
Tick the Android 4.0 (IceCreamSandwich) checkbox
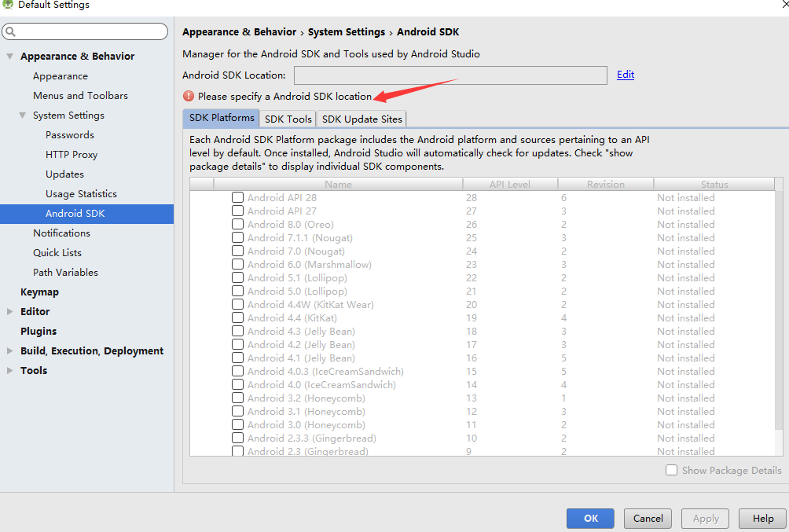coord(237,384)
